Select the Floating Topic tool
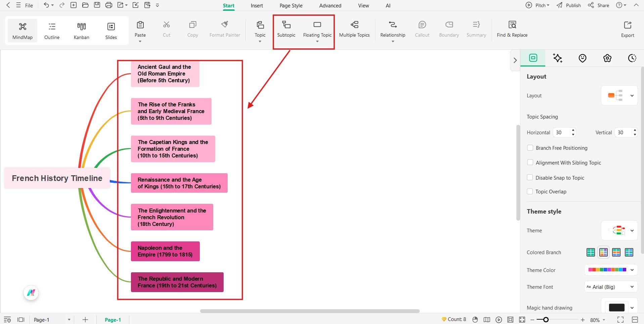The image size is (644, 324). click(317, 30)
